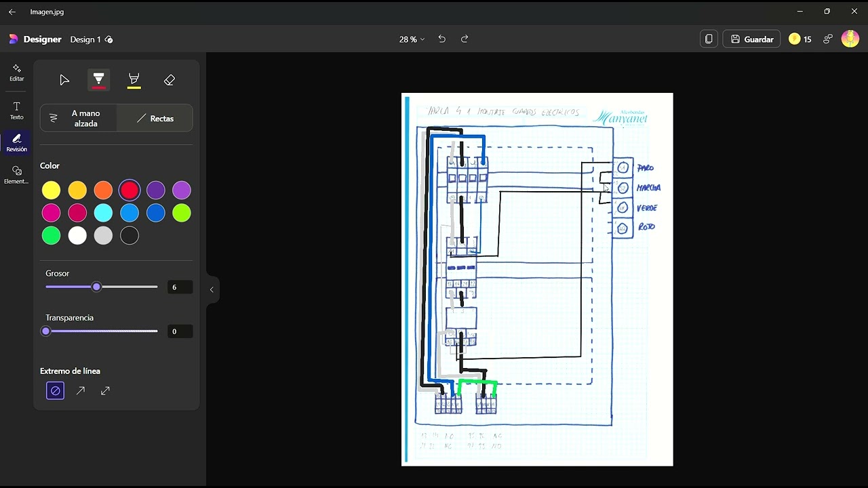The image size is (868, 488).
Task: Select the yellow highlighter tool
Action: tap(134, 80)
